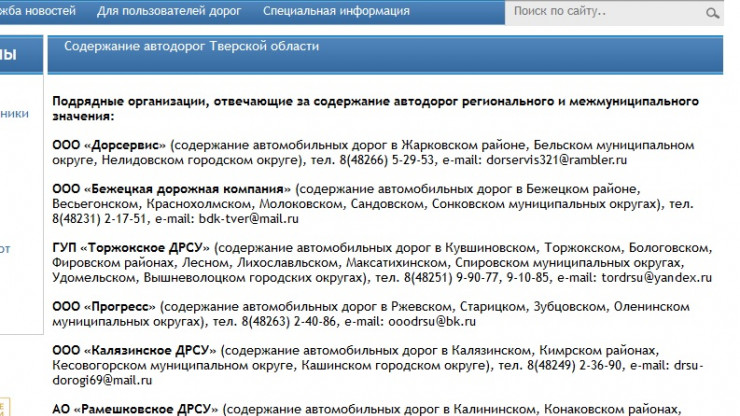The height and width of the screenshot is (416, 740).
Task: Click the phone number 8(48266) 5-29-53
Action: (387, 160)
